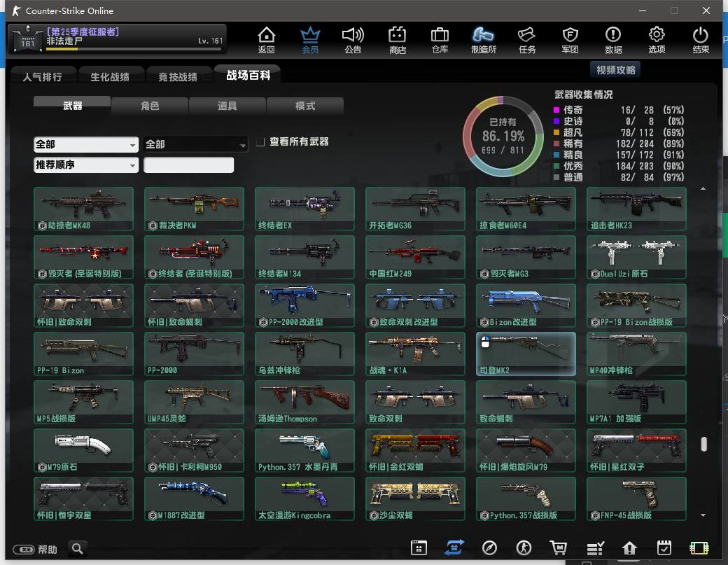Open the shopping cart M icon
The image size is (728, 565).
point(559,547)
